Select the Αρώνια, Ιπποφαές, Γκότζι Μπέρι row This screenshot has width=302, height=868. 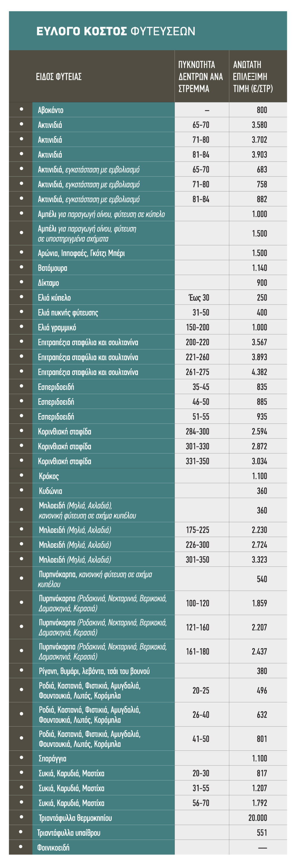tap(81, 253)
